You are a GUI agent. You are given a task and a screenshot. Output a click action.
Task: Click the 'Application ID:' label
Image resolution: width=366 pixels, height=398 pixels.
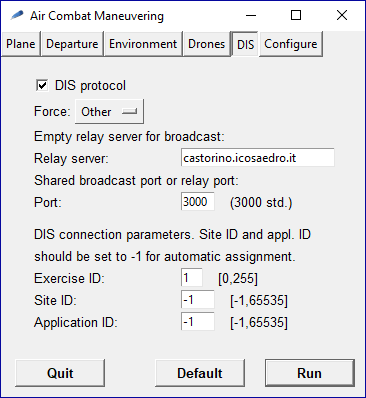point(76,322)
